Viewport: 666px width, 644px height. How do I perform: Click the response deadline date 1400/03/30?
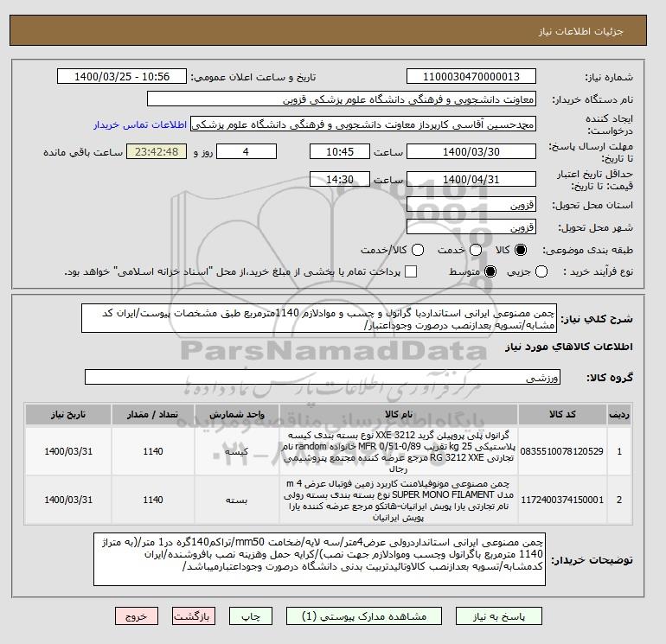click(x=471, y=151)
